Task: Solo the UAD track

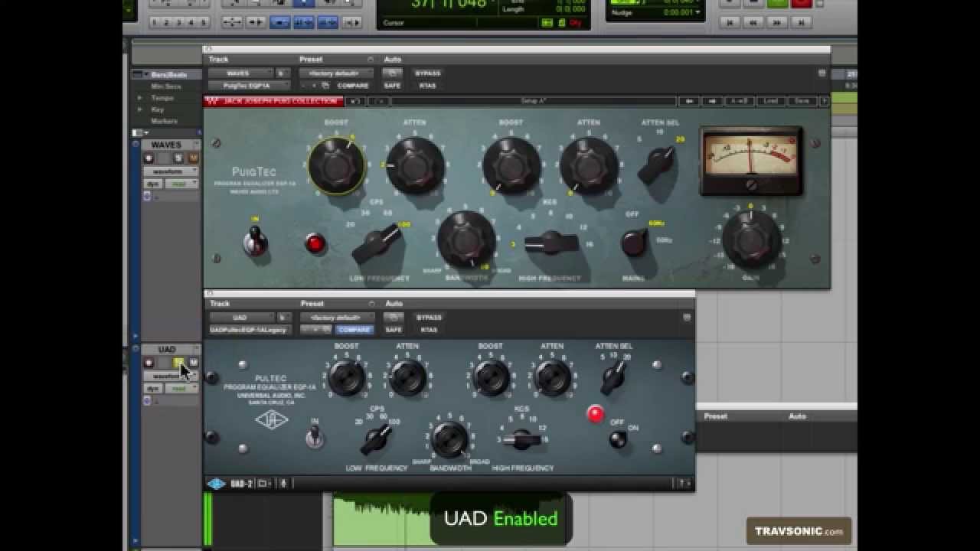Action: click(178, 362)
